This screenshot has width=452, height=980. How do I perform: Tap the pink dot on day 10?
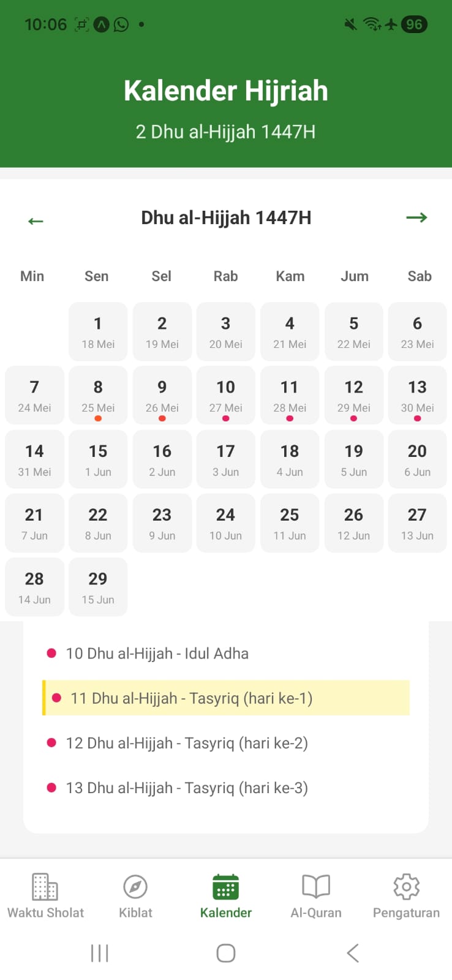[x=225, y=418]
